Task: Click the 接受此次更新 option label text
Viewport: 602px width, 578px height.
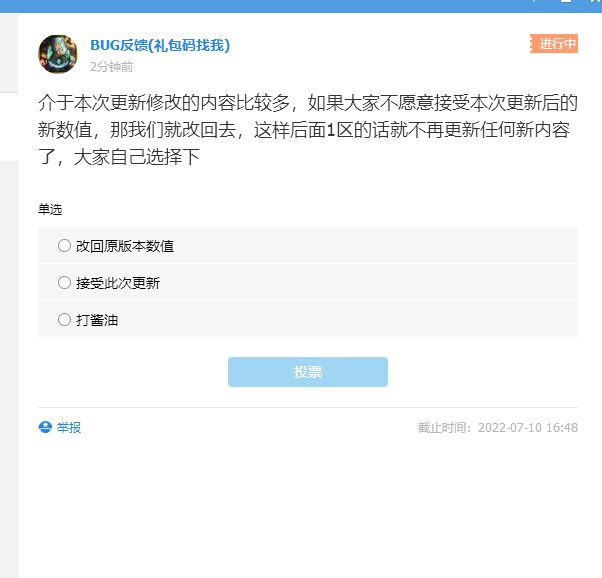Action: point(118,283)
